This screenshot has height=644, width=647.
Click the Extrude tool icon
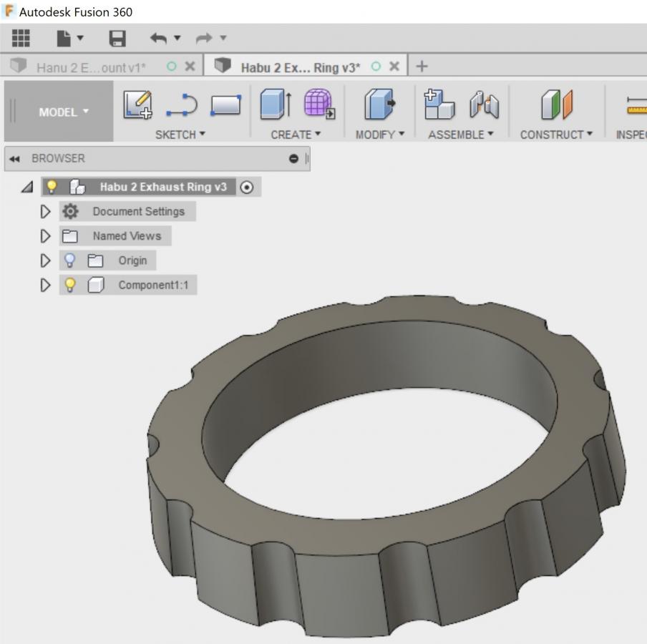274,104
